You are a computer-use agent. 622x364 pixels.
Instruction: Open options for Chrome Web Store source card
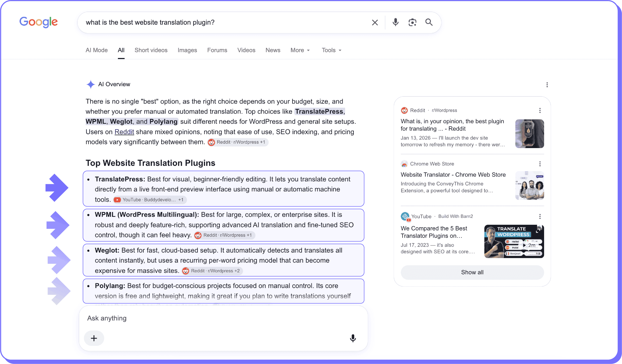click(x=540, y=164)
